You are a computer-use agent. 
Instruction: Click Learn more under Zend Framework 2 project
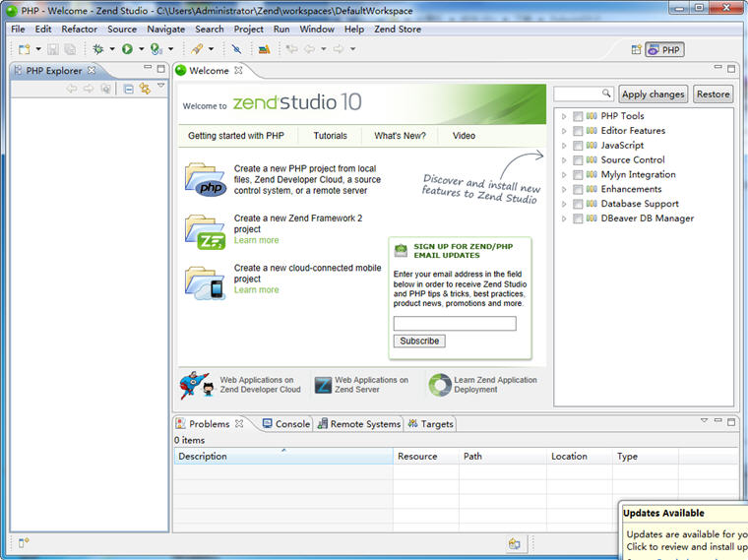coord(256,240)
